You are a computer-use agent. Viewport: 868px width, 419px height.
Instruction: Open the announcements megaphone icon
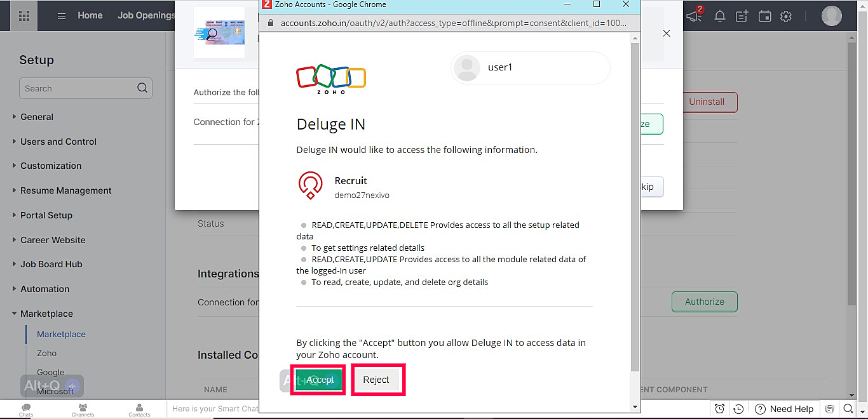pyautogui.click(x=694, y=16)
